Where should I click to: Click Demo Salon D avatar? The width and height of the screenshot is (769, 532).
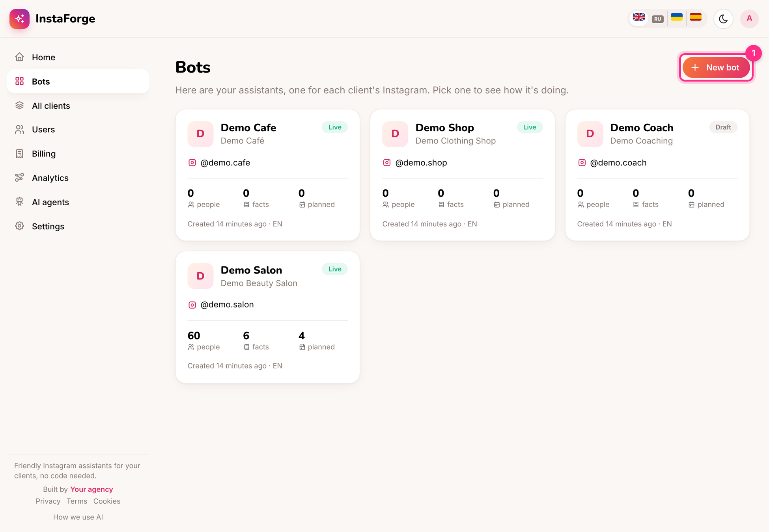pyautogui.click(x=200, y=276)
